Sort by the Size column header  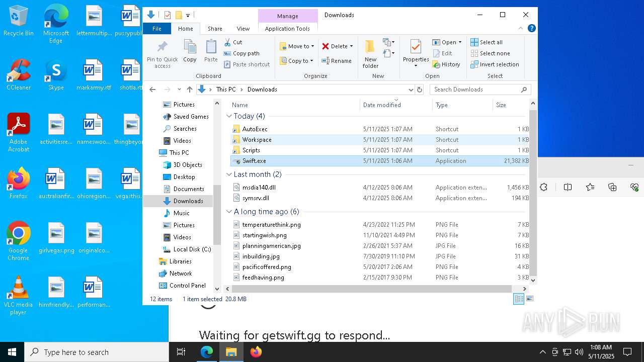click(x=511, y=105)
